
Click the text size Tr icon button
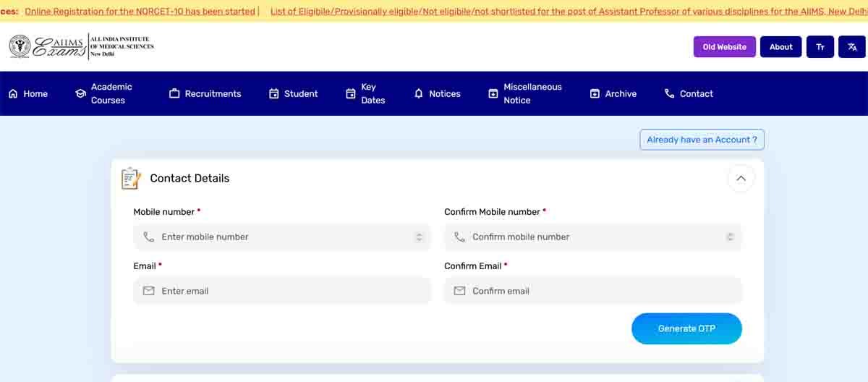820,47
